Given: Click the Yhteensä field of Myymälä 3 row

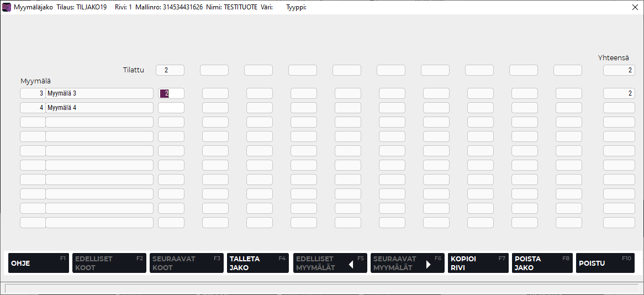Looking at the screenshot, I should 619,93.
